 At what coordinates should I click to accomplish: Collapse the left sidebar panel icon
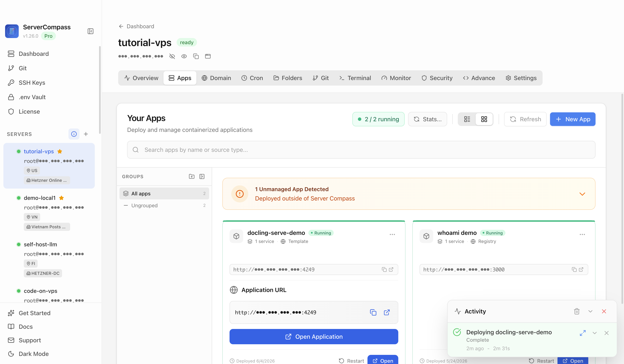[90, 31]
